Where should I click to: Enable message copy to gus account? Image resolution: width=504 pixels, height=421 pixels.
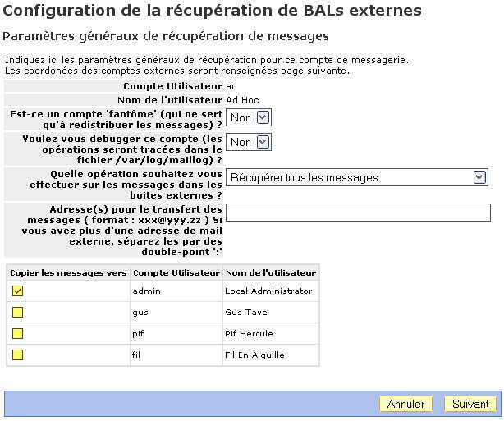pos(18,312)
